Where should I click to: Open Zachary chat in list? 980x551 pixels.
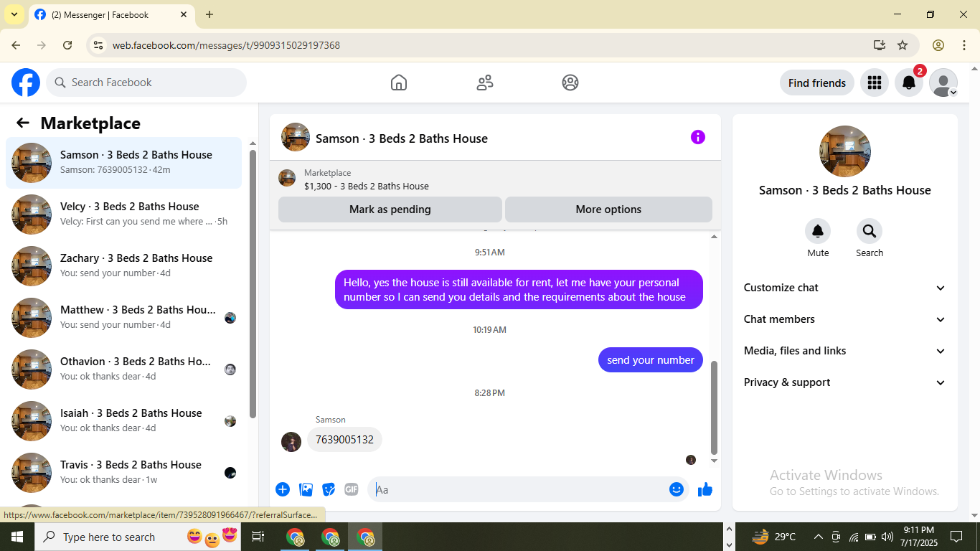(124, 266)
